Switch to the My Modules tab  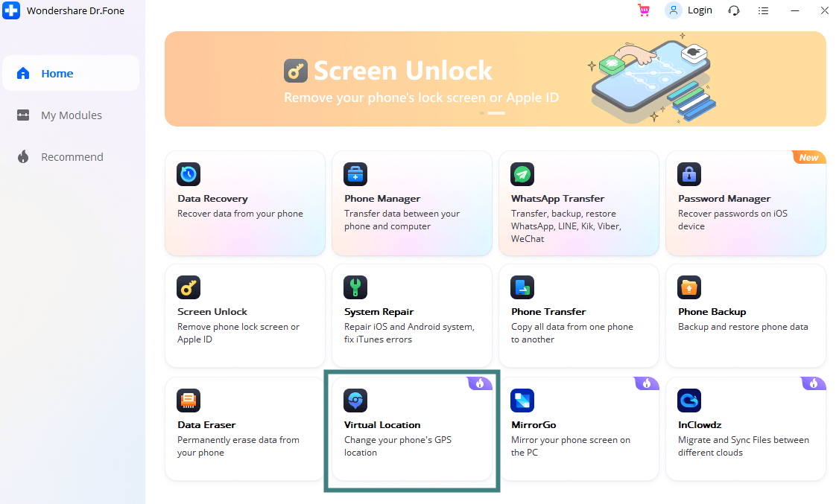coord(71,115)
